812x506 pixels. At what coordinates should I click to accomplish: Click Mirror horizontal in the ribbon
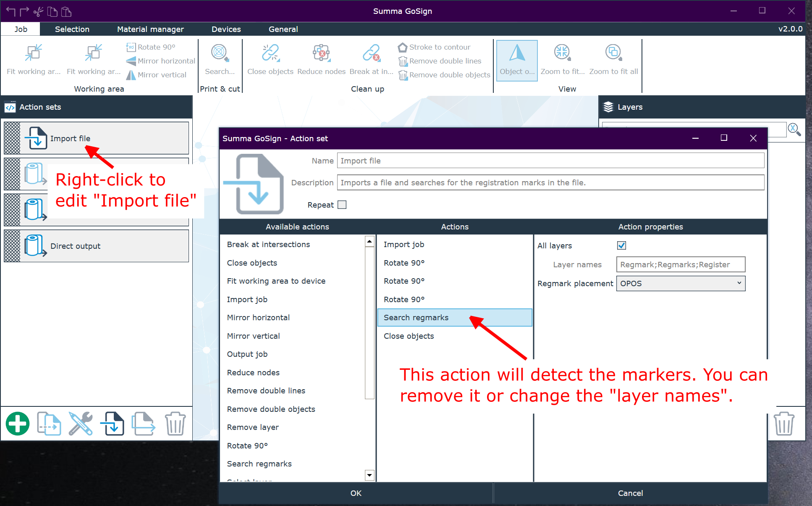160,61
